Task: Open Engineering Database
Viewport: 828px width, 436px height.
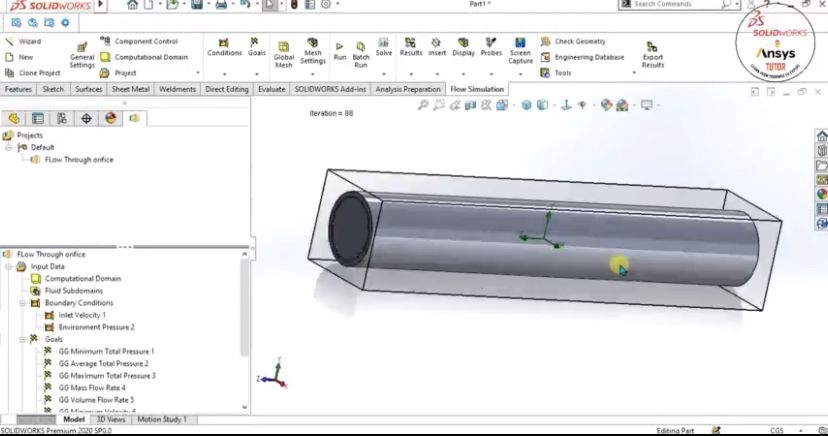Action: click(x=582, y=57)
